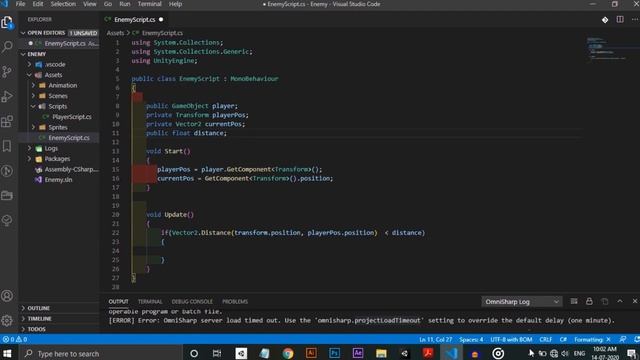Expand the Packages folder

point(29,159)
